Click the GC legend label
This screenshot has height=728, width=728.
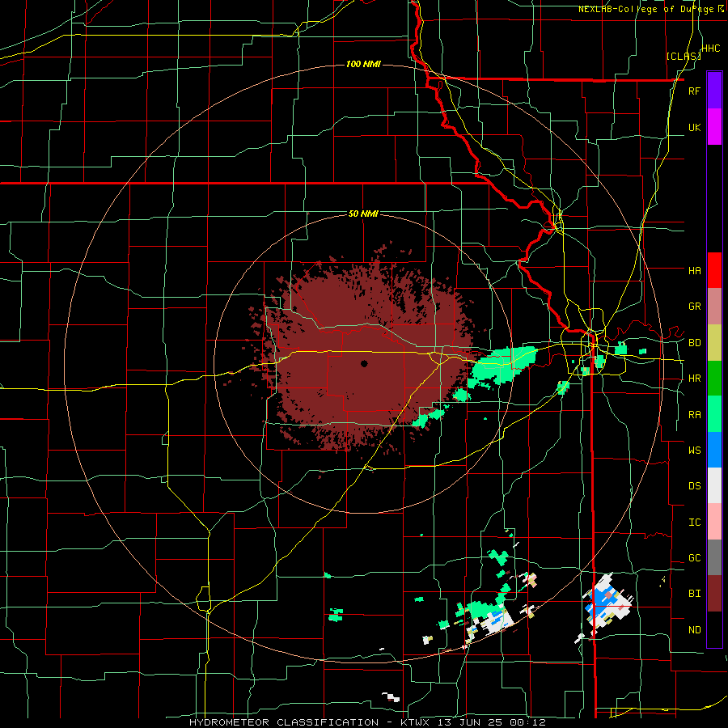[694, 557]
